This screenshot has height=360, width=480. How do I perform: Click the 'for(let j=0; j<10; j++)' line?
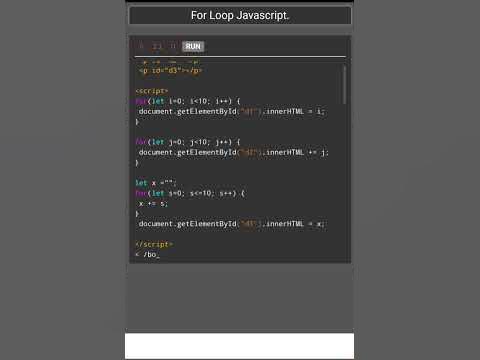click(188, 142)
